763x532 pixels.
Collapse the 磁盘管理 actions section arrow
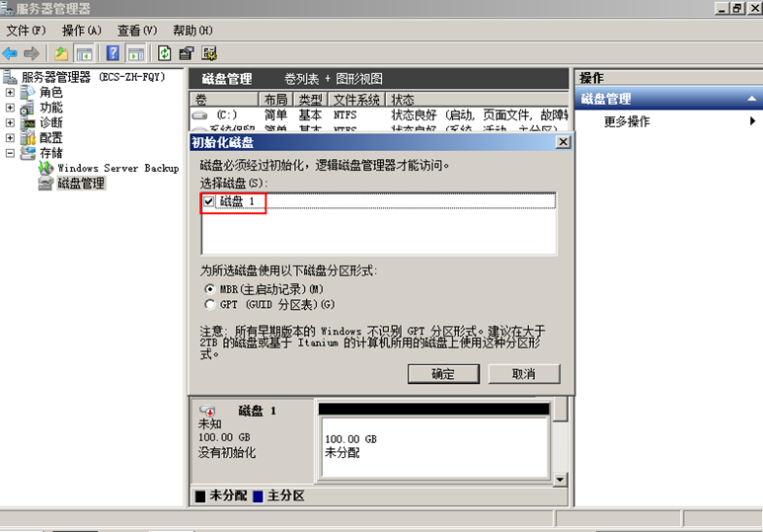752,99
